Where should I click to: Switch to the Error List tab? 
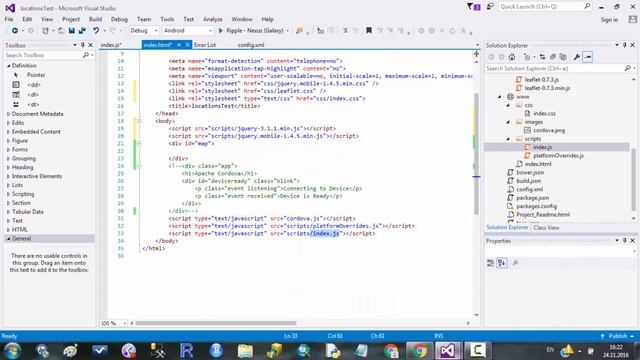pos(205,45)
